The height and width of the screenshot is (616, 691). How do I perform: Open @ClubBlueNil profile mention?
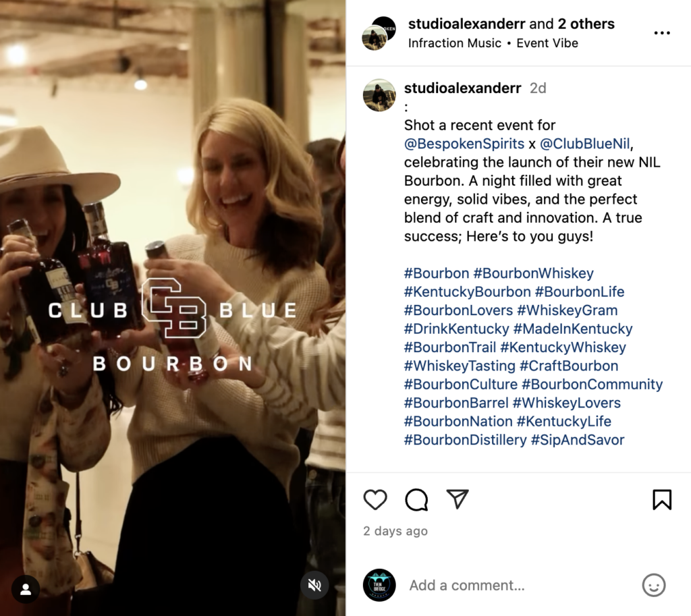[x=585, y=144]
